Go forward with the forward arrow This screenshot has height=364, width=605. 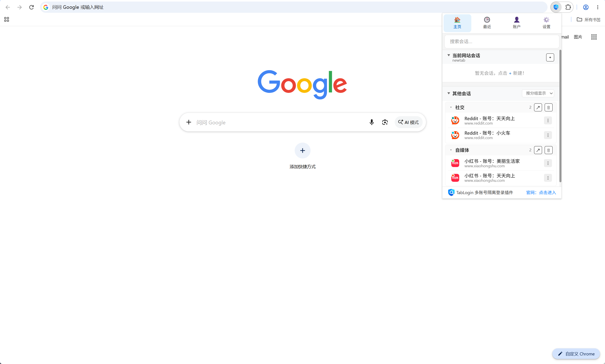[x=20, y=7]
